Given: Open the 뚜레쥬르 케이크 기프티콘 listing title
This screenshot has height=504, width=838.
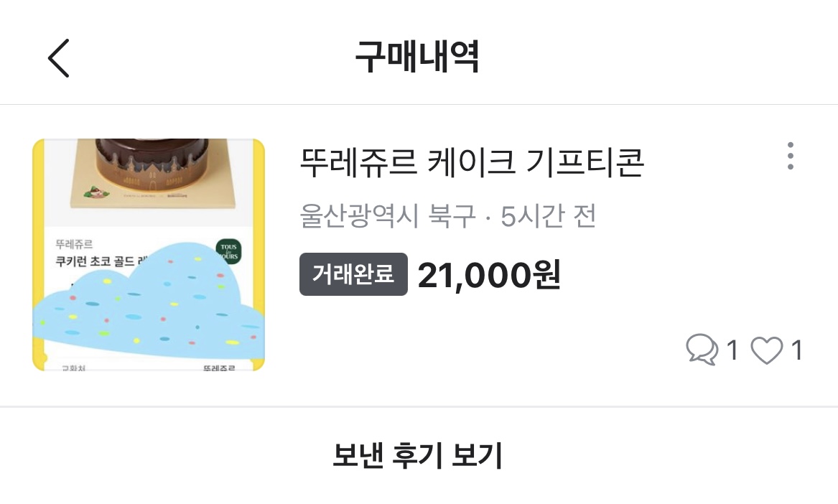Looking at the screenshot, I should [471, 163].
